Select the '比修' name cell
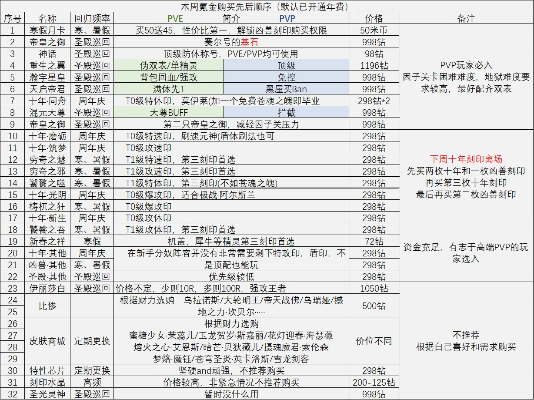This screenshot has height=400, width=534. (47, 306)
